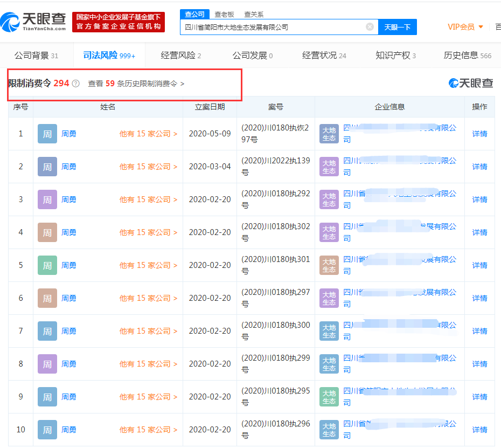Click the 周 avatar in row 6
The width and height of the screenshot is (501, 448).
(47, 298)
